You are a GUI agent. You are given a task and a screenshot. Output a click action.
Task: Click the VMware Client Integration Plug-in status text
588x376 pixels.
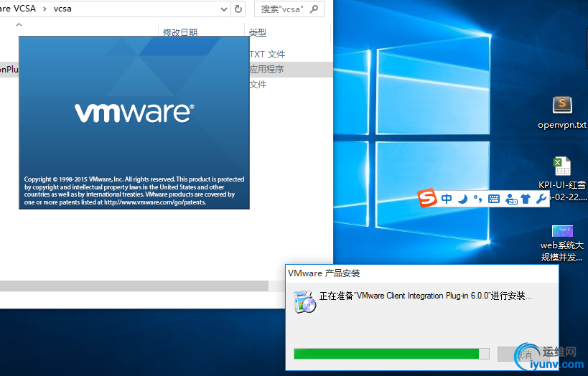(x=425, y=296)
